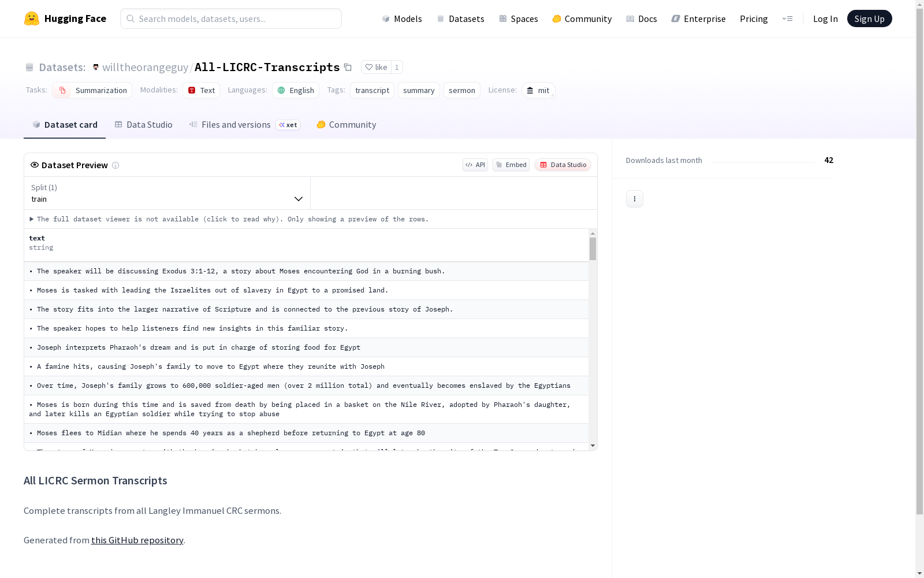Switch to Dataset card tab
Image resolution: width=924 pixels, height=578 pixels.
pyautogui.click(x=65, y=125)
